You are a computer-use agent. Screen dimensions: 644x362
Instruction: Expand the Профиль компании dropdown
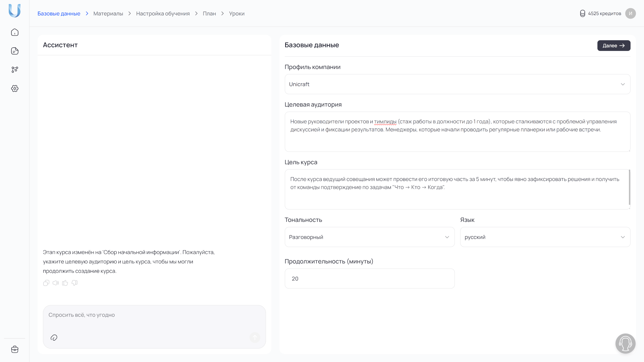click(457, 84)
